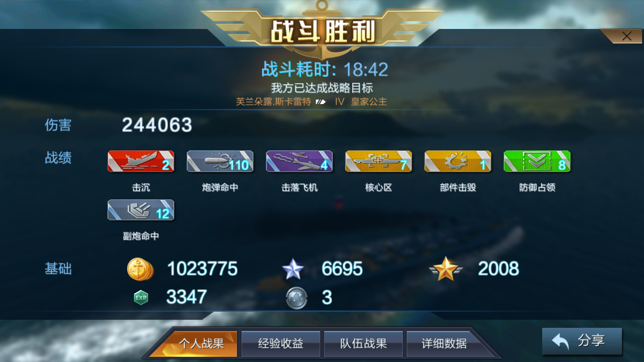The image size is (644, 362).
Task: Click the damage value 244063
Action: pyautogui.click(x=157, y=125)
